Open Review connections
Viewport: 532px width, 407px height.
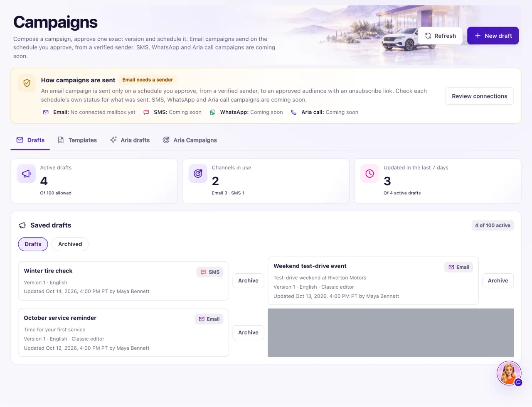479,96
